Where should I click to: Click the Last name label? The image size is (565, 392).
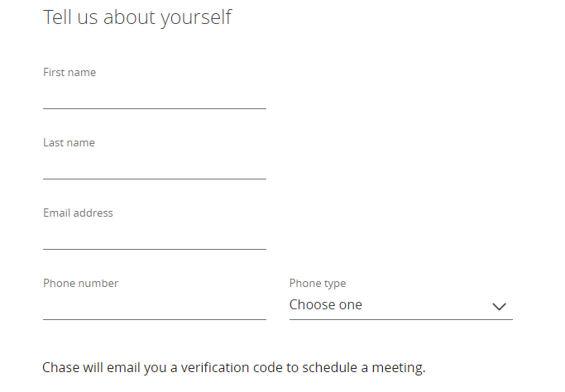point(69,143)
